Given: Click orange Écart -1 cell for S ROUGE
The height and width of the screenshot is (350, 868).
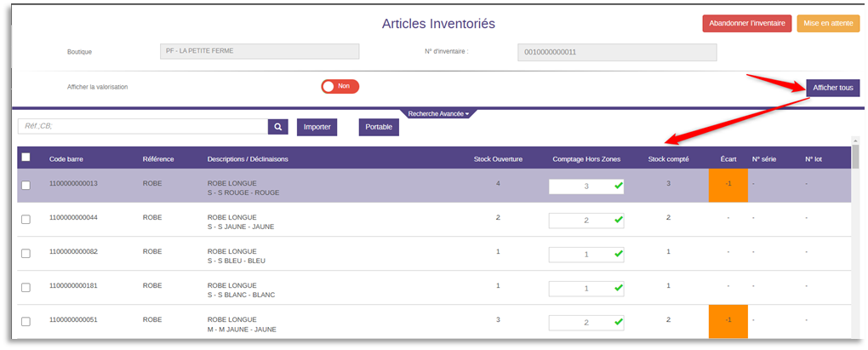Looking at the screenshot, I should [728, 186].
